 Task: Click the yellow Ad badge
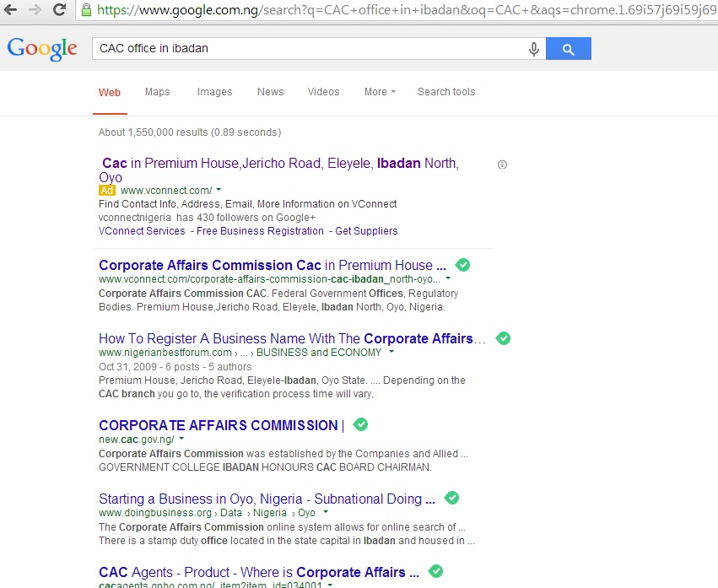(x=107, y=190)
